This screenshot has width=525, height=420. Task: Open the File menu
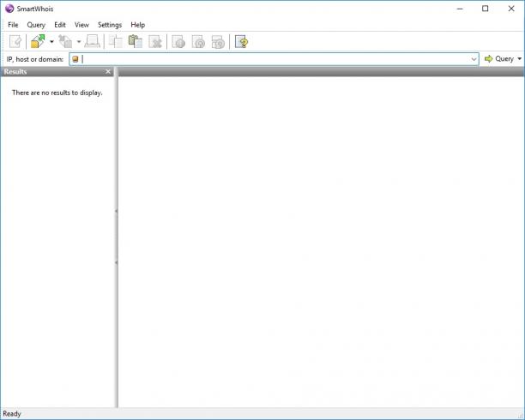(13, 25)
